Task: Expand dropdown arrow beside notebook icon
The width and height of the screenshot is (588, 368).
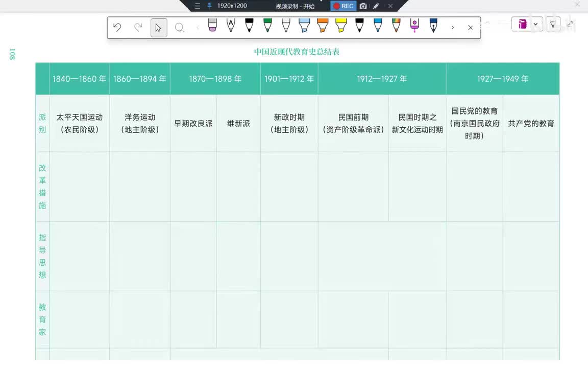Action: pos(535,25)
